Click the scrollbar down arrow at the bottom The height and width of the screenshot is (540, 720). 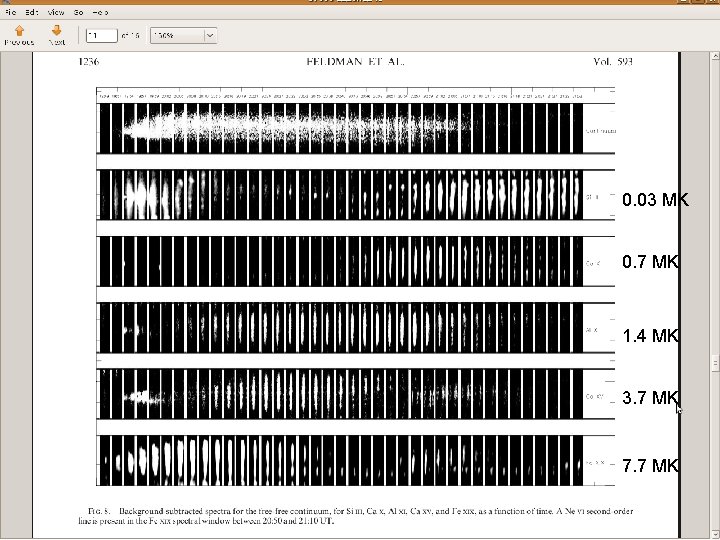click(715, 535)
